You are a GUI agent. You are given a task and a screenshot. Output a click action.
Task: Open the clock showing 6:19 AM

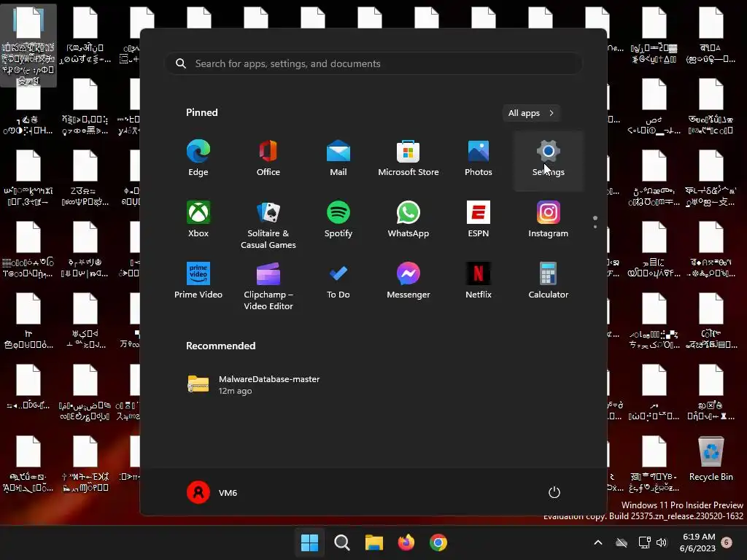tap(698, 542)
